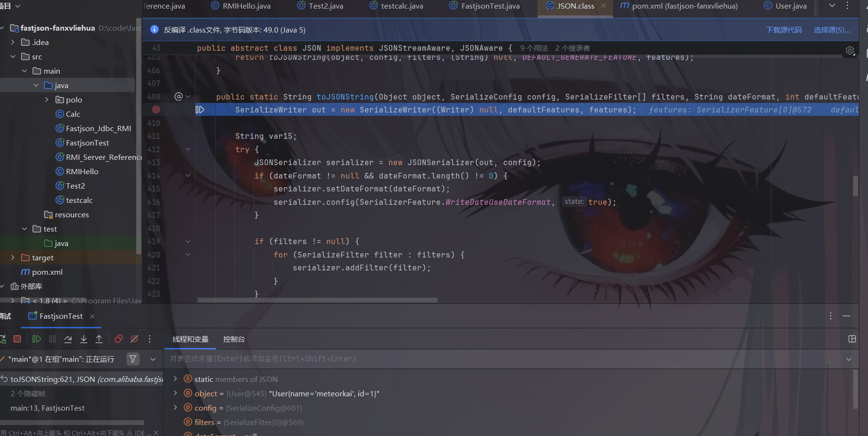Click the evaluate expression input field

[478, 359]
